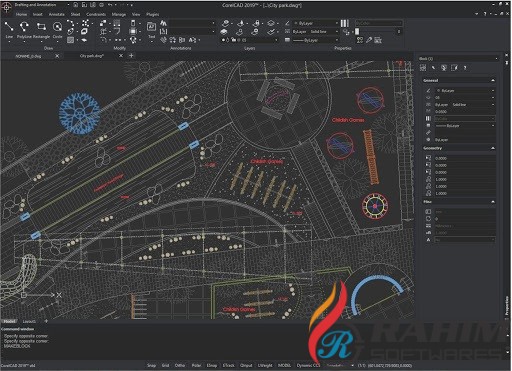Toggle ETrack in the status bar

pyautogui.click(x=229, y=365)
